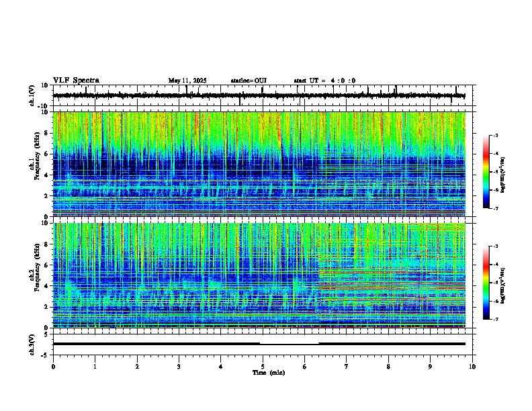This screenshot has width=532, height=411.
Task: Click time axis tick label '6'
Action: point(305,367)
